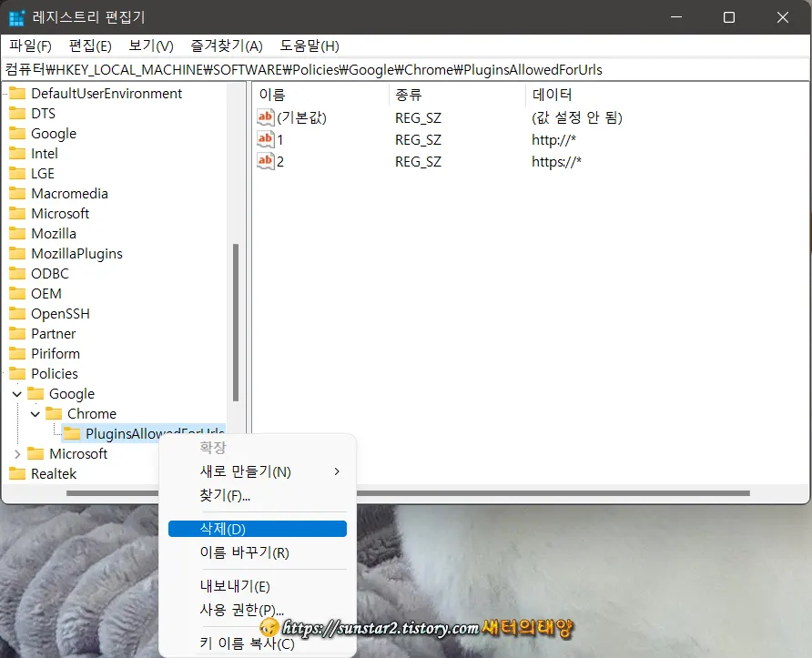The image size is (812, 658).
Task: Select the Microsoft key under Policies
Action: [78, 454]
